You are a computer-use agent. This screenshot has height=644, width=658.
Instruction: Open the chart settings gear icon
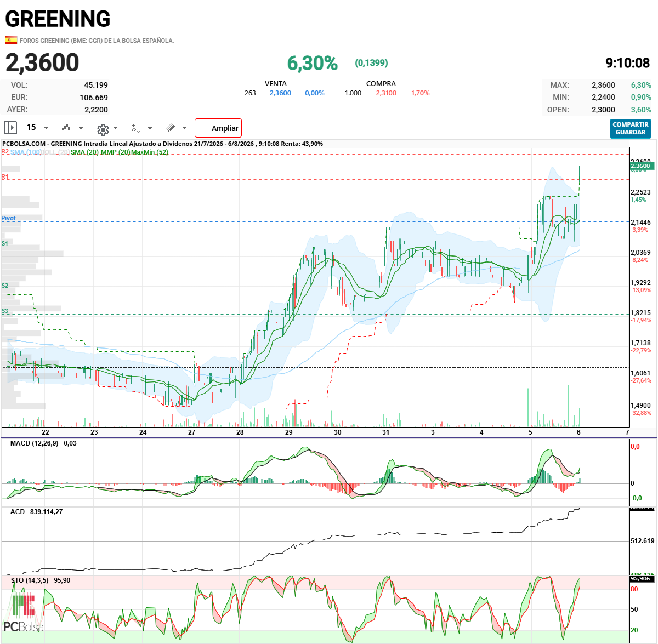103,129
